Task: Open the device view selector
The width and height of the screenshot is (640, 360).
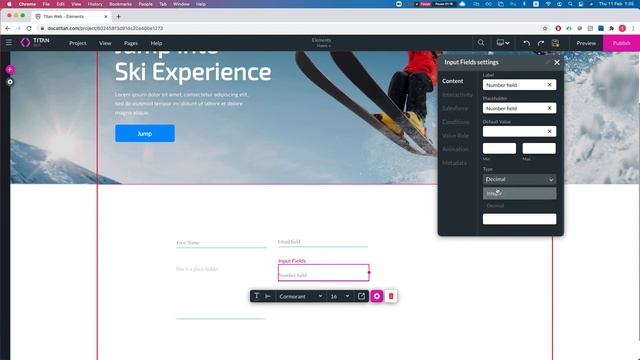Action: pos(502,43)
